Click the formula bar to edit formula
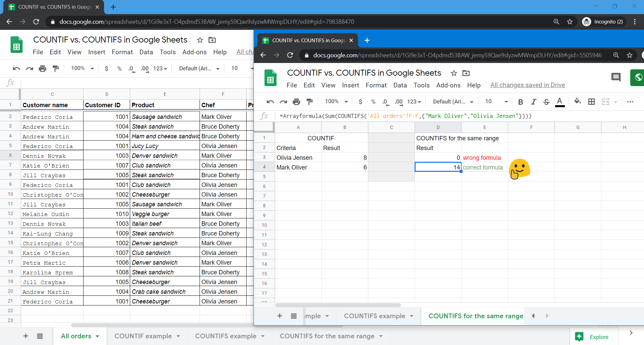The height and width of the screenshot is (345, 644). click(x=402, y=116)
